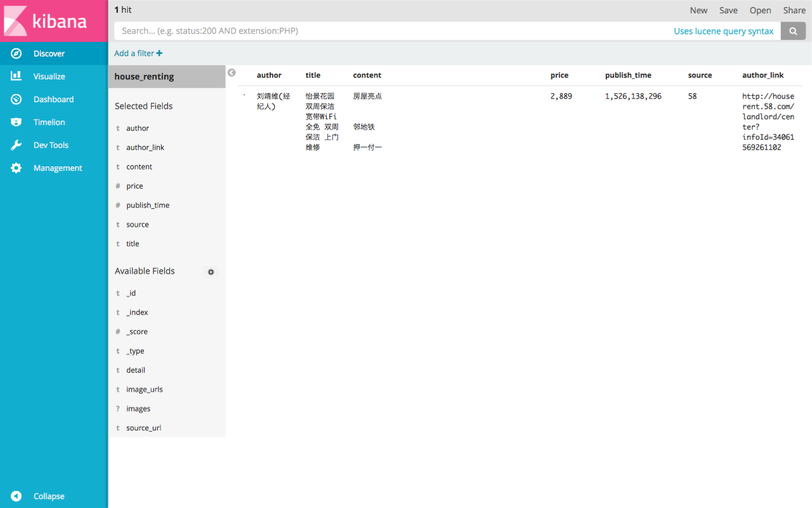Go to the Management section label
This screenshot has height=508, width=812.
point(58,168)
